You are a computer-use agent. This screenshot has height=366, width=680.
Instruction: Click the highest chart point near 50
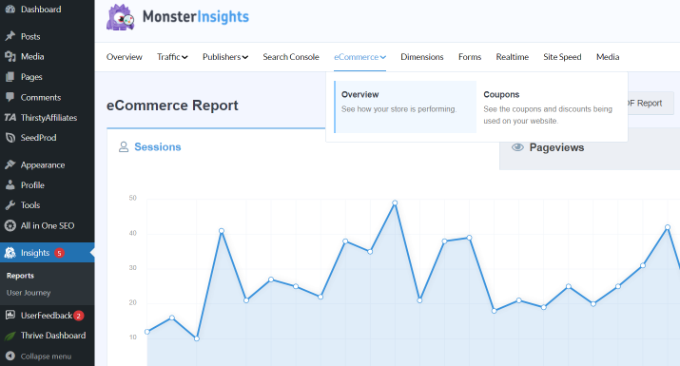tap(395, 203)
